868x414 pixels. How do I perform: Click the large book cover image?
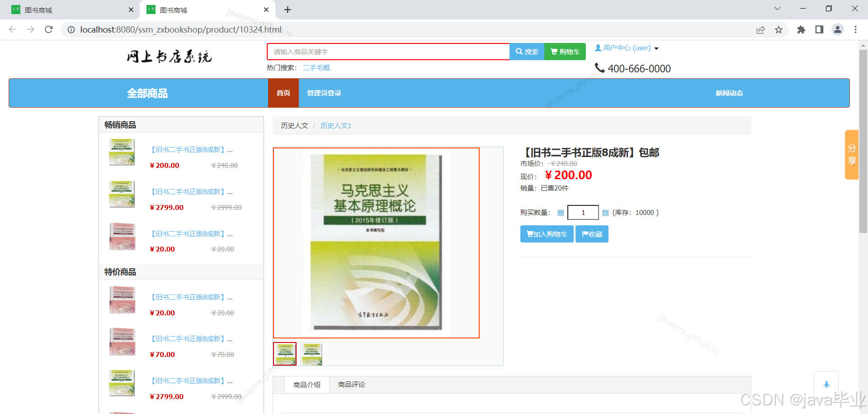(376, 243)
